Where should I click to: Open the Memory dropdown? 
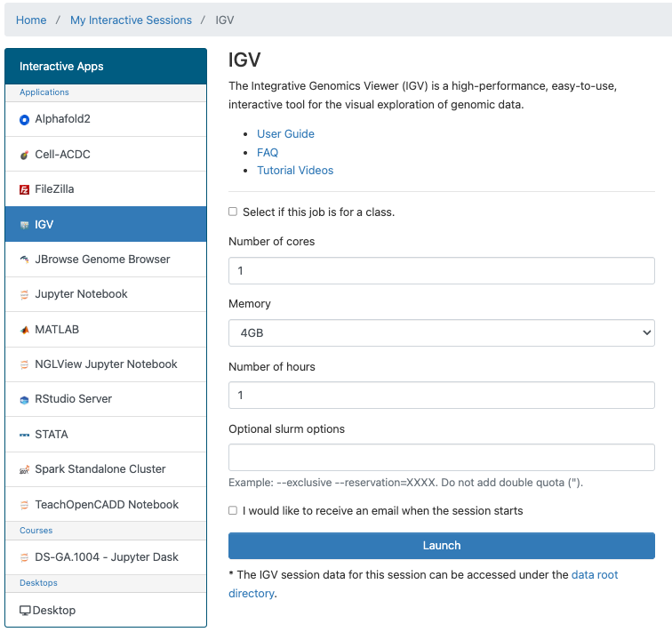(x=441, y=332)
